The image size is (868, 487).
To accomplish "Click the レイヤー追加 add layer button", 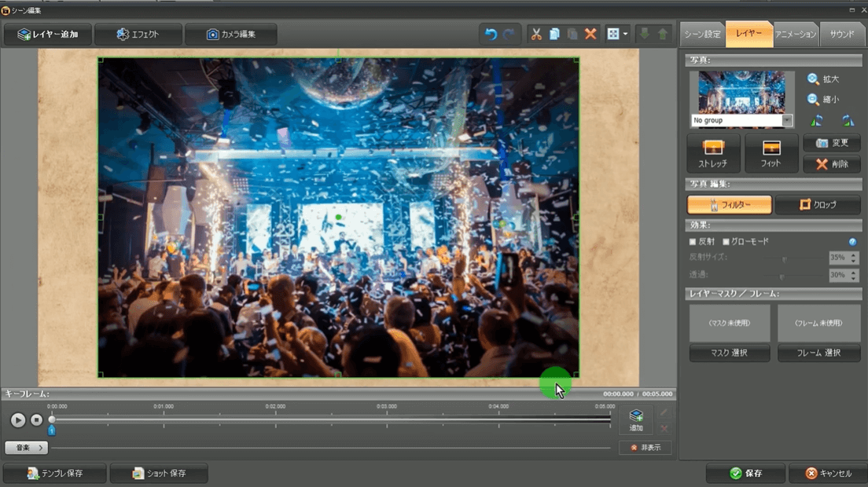I will (x=48, y=35).
